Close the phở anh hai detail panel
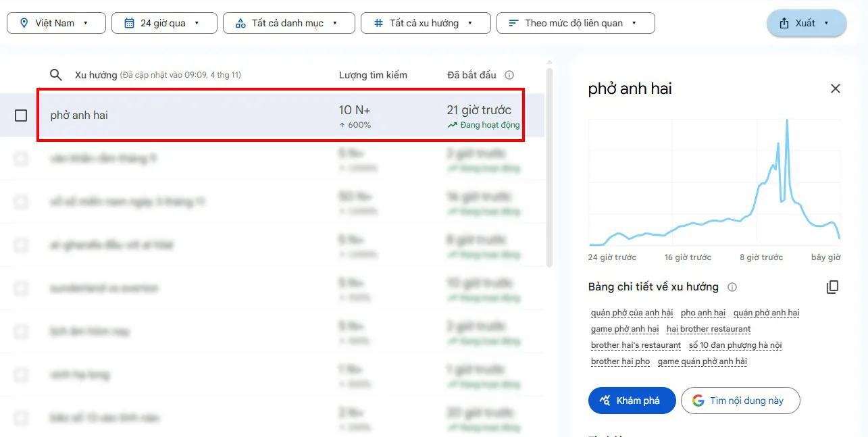868x437 pixels. 835,88
